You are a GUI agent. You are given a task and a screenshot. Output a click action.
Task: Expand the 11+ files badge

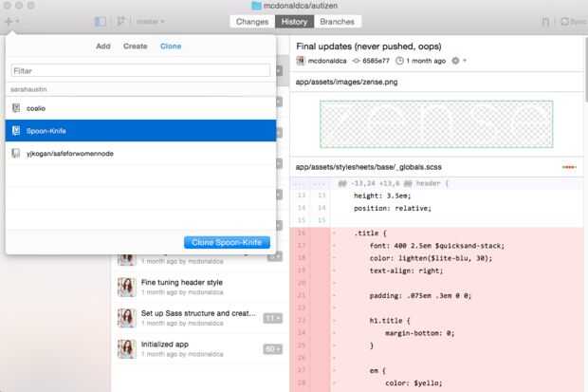[272, 318]
